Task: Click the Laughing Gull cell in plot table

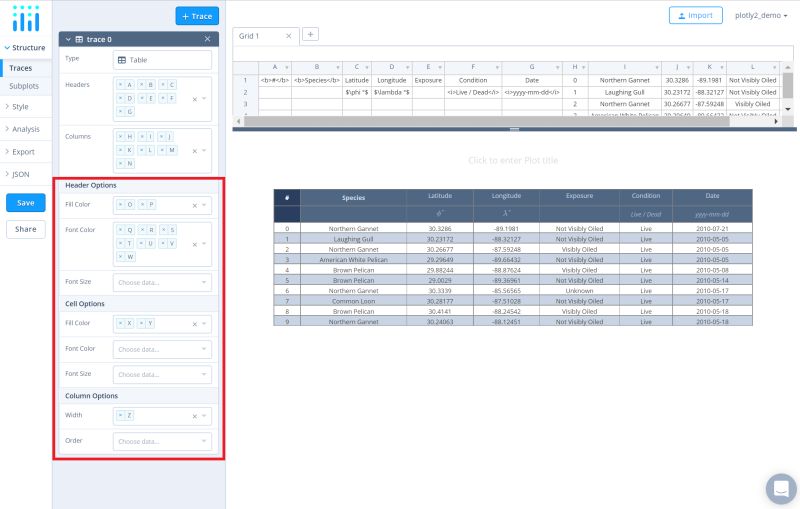Action: coord(353,239)
